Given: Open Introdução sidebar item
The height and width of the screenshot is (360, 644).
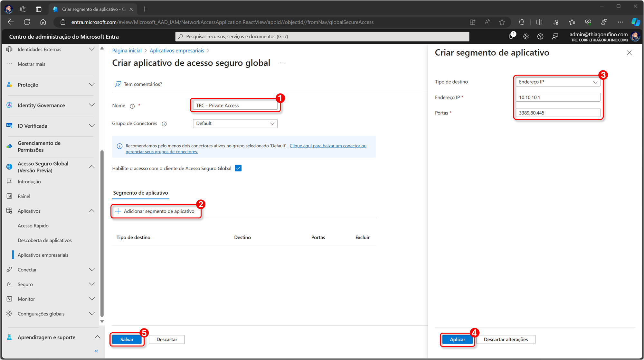Looking at the screenshot, I should [29, 181].
